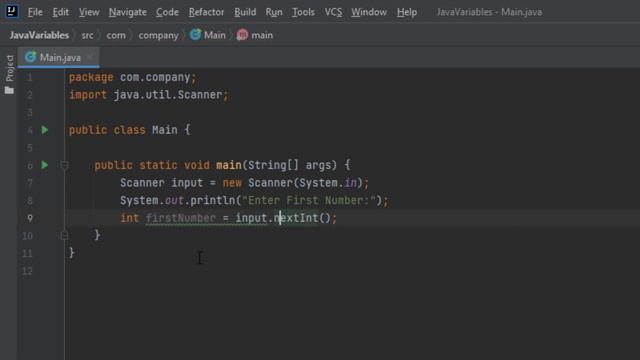Image resolution: width=640 pixels, height=360 pixels.
Task: Click the IntelliJ IDEA logo icon
Action: point(11,11)
